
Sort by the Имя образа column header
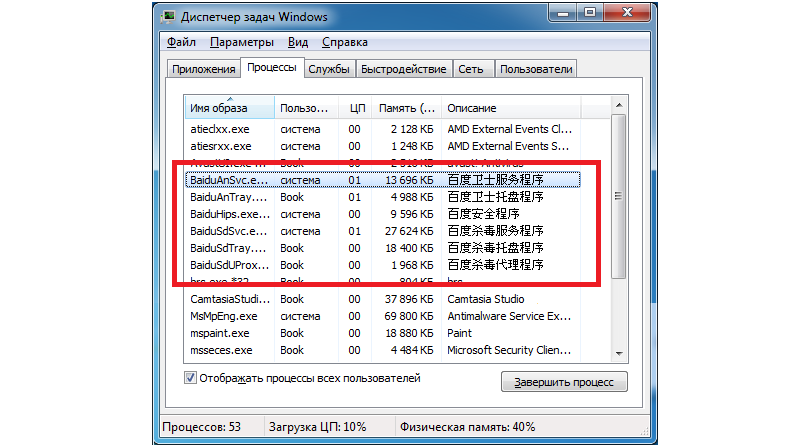(x=230, y=108)
